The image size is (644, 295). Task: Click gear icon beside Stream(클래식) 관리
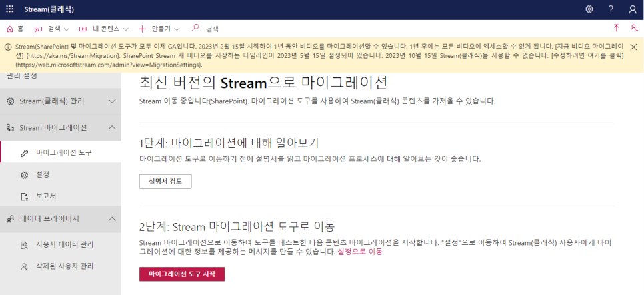[x=10, y=101]
